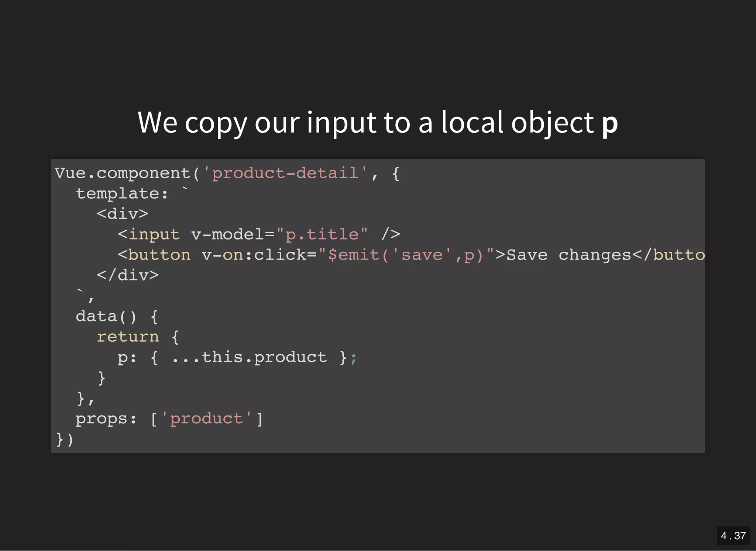
Task: Click the button line with $emit('save',p)
Action: click(411, 255)
